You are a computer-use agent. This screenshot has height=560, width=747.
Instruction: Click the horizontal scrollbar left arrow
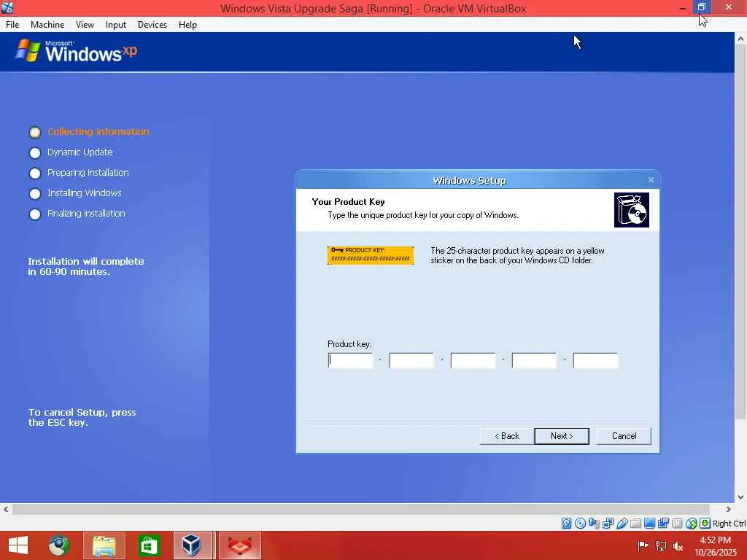tap(6, 509)
